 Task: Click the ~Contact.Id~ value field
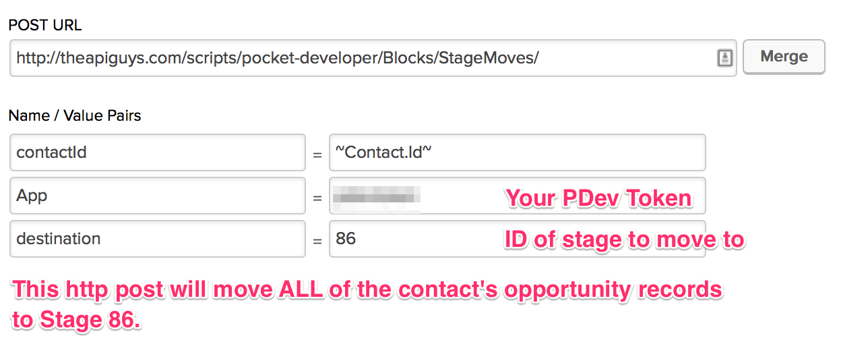click(x=517, y=152)
